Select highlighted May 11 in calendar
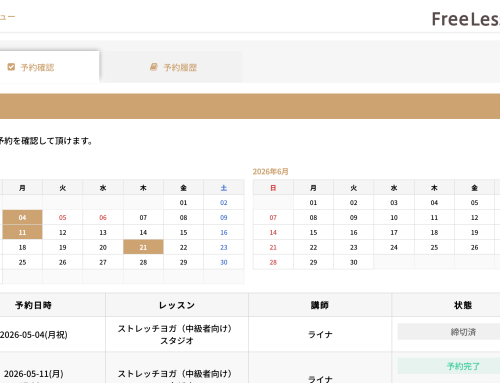The height and width of the screenshot is (383, 500). tap(22, 232)
